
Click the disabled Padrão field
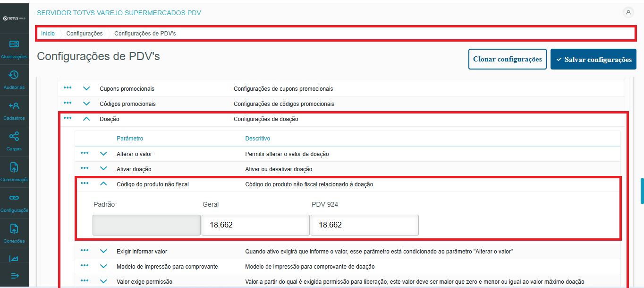147,225
